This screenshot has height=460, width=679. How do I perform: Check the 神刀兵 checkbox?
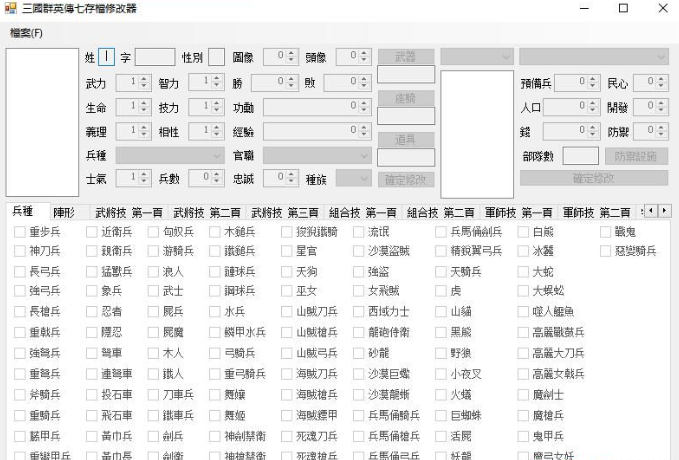[19, 251]
